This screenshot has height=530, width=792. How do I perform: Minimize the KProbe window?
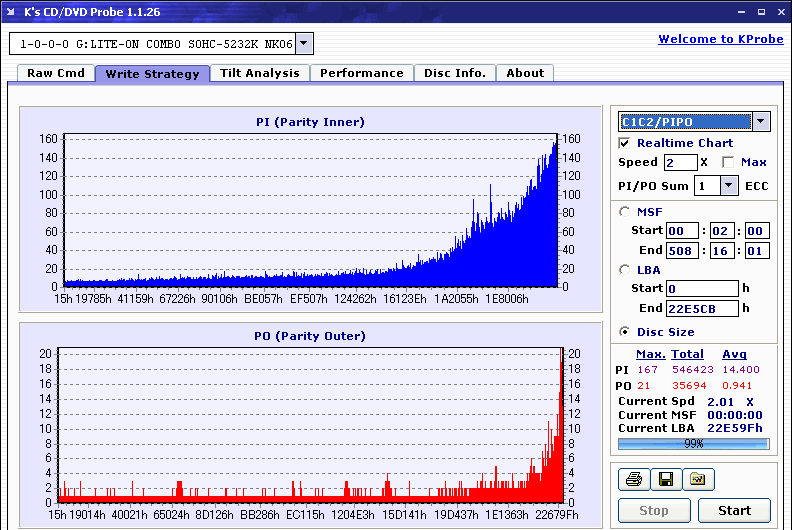(741, 12)
